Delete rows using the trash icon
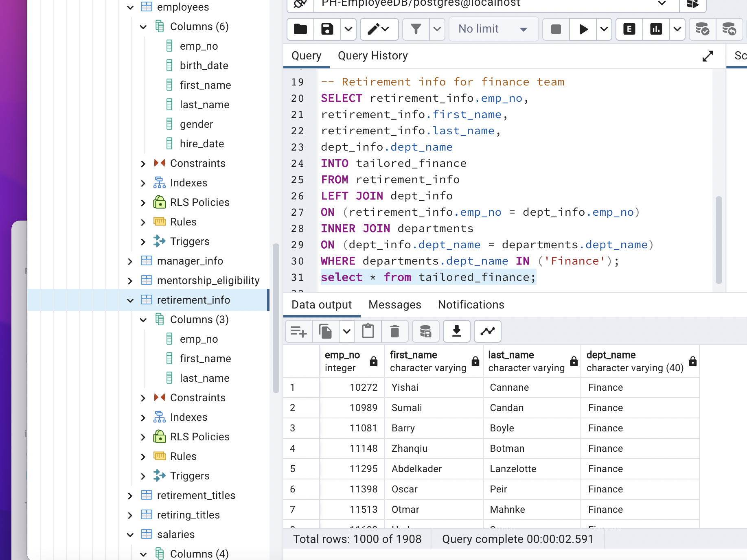The height and width of the screenshot is (560, 747). coord(394,331)
